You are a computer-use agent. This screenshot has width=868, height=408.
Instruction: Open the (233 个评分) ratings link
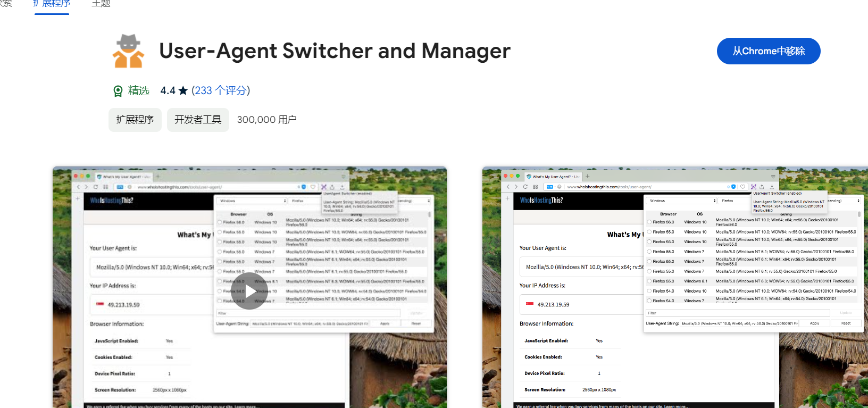[x=221, y=90]
